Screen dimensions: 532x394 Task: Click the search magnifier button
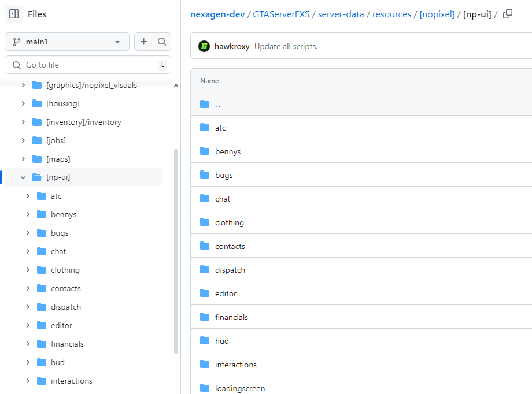(x=162, y=42)
